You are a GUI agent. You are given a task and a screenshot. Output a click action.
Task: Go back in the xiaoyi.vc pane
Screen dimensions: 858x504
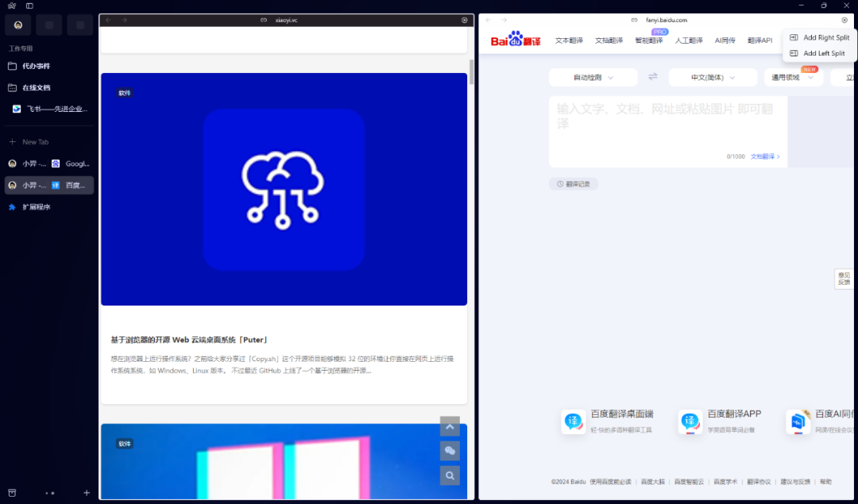click(x=108, y=20)
